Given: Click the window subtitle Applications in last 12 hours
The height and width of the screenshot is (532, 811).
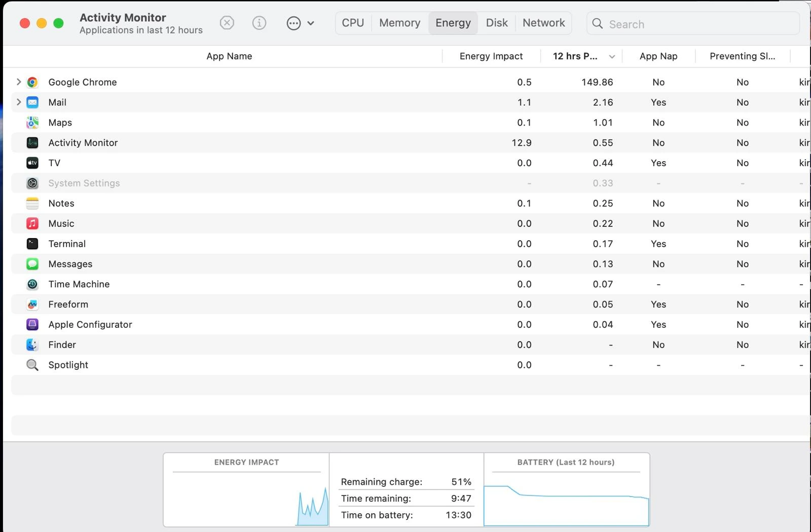Looking at the screenshot, I should (x=141, y=30).
